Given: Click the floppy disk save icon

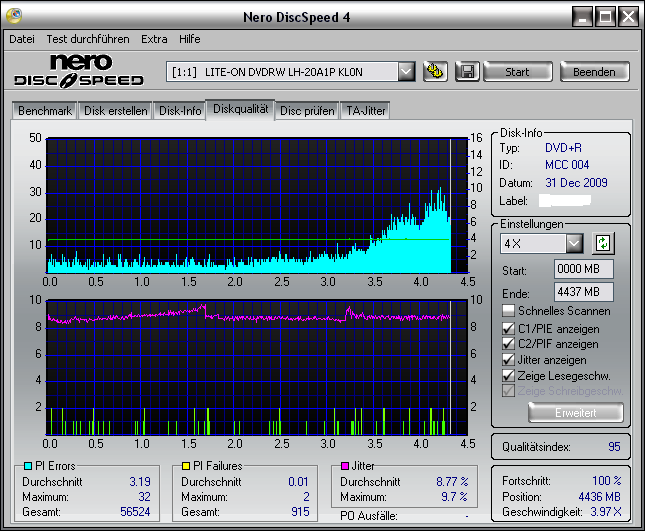Looking at the screenshot, I should [467, 72].
